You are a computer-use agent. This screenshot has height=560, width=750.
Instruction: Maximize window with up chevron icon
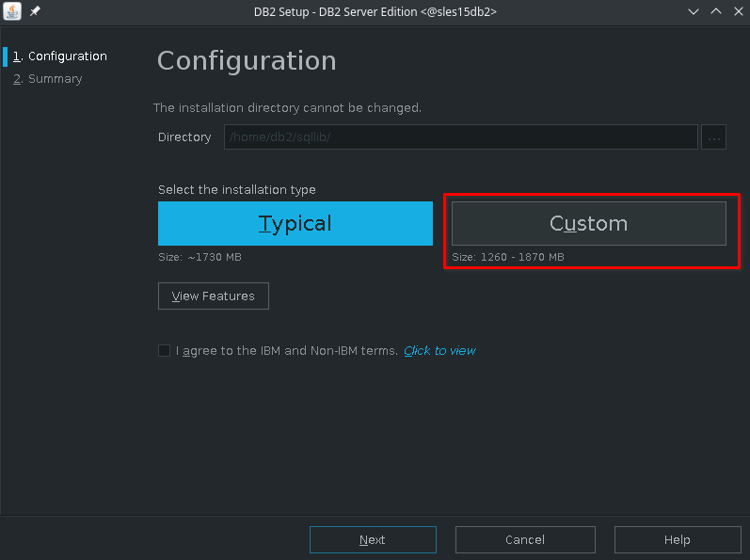coord(716,11)
